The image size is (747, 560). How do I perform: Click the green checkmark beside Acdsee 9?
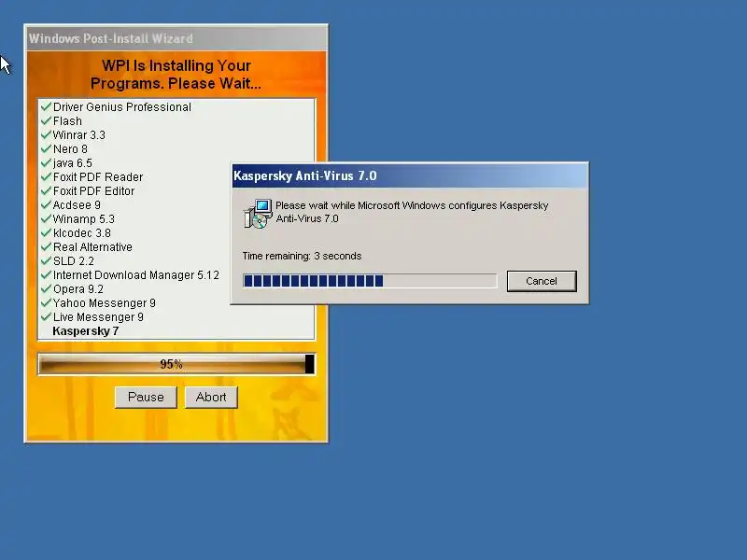pyautogui.click(x=46, y=204)
